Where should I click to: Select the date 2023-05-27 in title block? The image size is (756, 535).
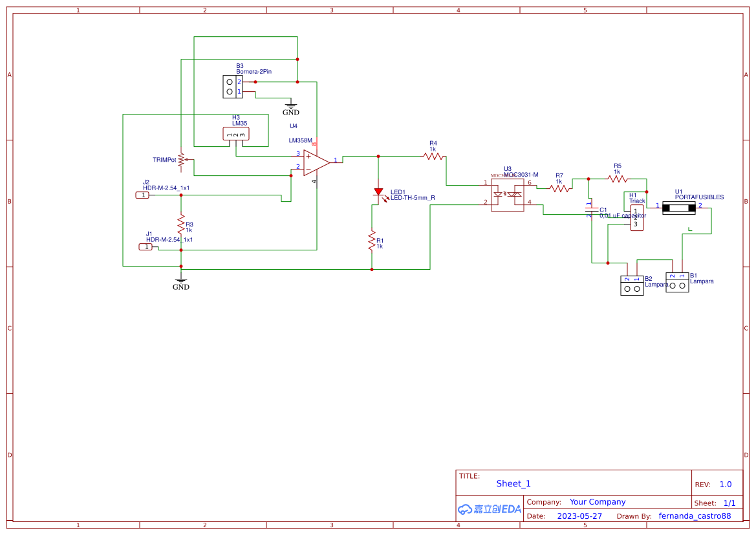click(x=580, y=516)
